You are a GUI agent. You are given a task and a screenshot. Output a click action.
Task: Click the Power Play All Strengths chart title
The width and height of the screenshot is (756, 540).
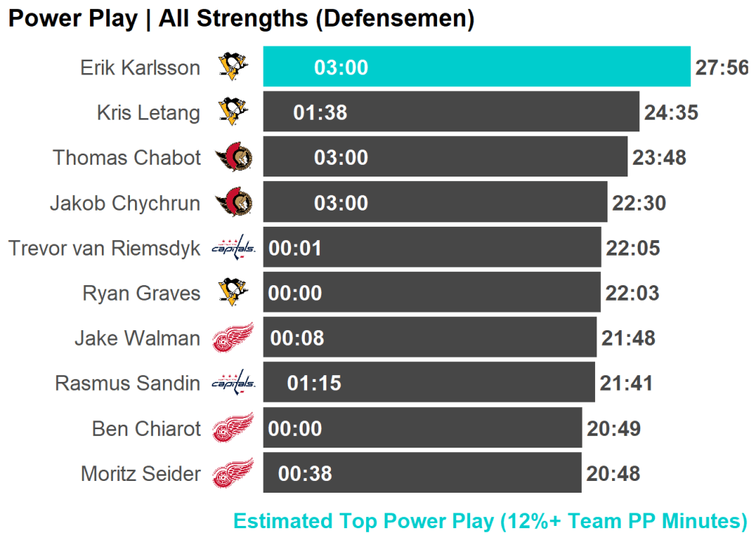click(241, 19)
